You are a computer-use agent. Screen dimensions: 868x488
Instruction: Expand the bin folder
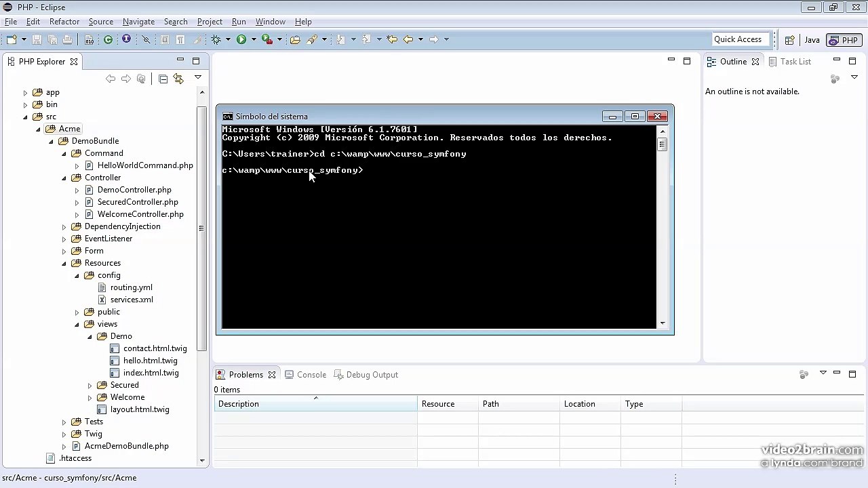pos(26,105)
